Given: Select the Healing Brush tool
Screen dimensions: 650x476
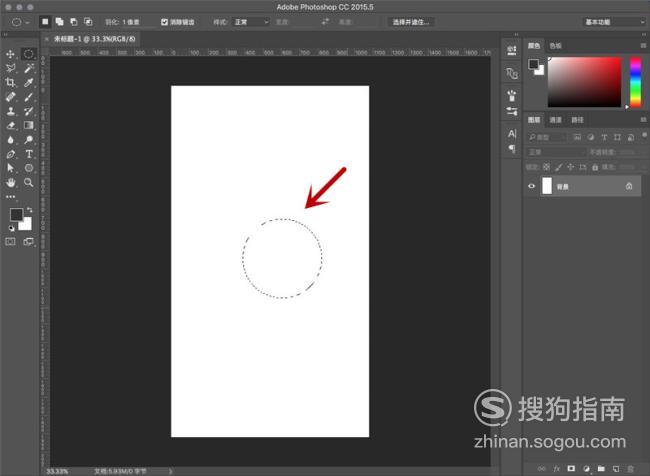Looking at the screenshot, I should [x=10, y=97].
